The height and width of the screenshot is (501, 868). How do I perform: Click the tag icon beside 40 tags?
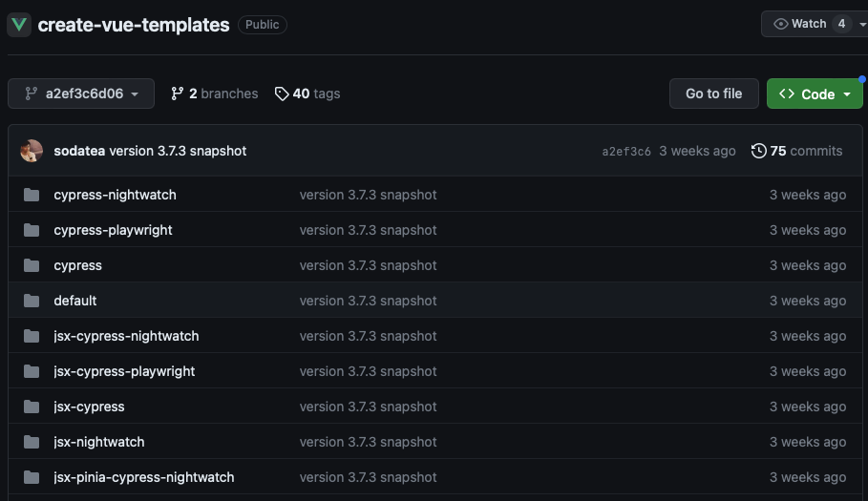(x=282, y=94)
